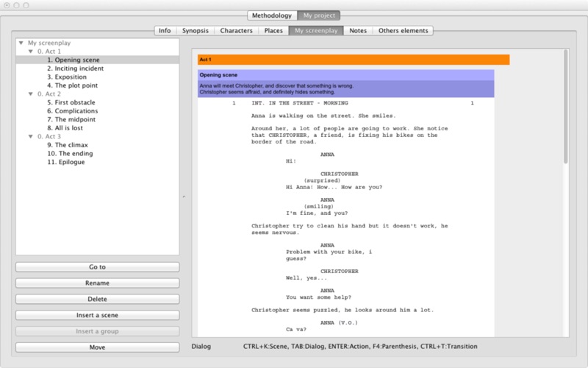Go to the Characters tab
Viewport: 588px width, 368px height.
click(x=236, y=30)
